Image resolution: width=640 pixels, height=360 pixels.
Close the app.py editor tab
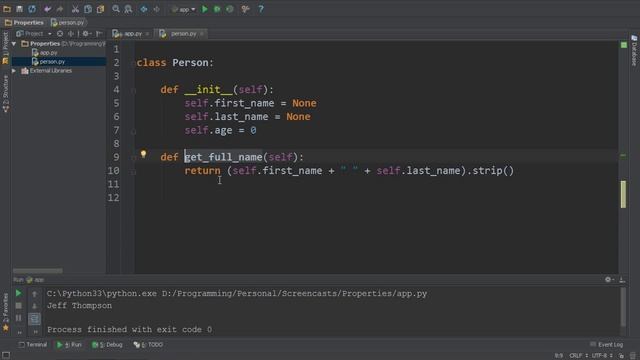(x=147, y=34)
